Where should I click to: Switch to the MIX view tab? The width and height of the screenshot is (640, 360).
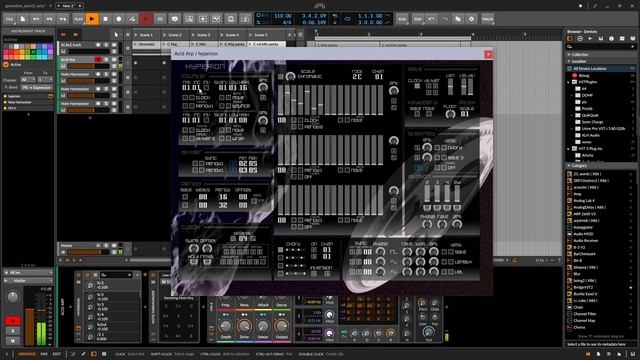pyautogui.click(x=44, y=354)
